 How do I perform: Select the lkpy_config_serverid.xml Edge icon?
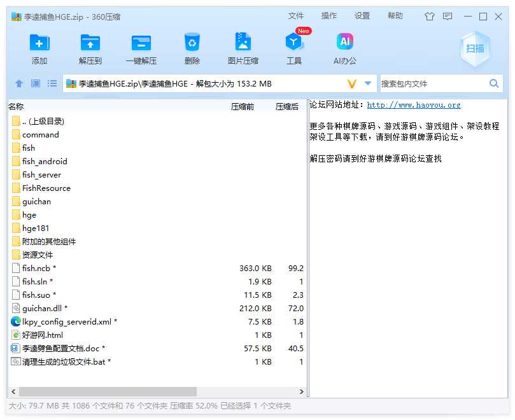[16, 321]
